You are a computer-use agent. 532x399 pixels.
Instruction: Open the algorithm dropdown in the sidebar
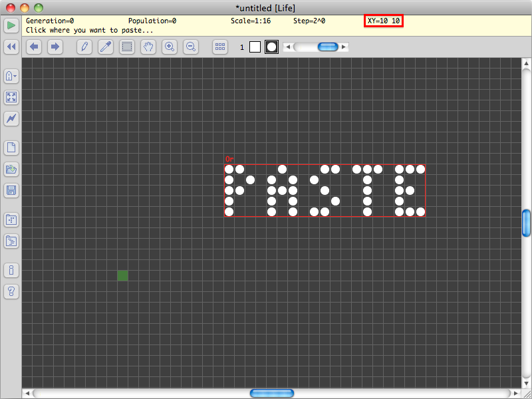click(x=11, y=76)
